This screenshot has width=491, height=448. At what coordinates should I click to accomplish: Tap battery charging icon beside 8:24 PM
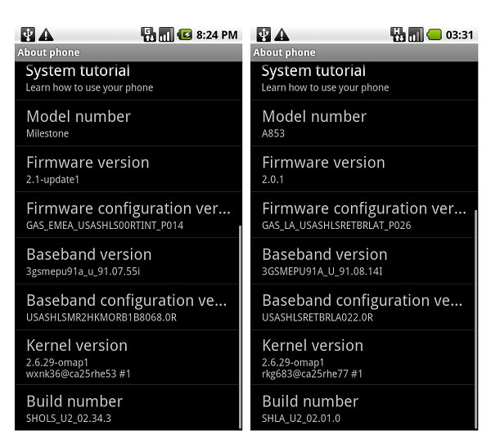coord(187,34)
